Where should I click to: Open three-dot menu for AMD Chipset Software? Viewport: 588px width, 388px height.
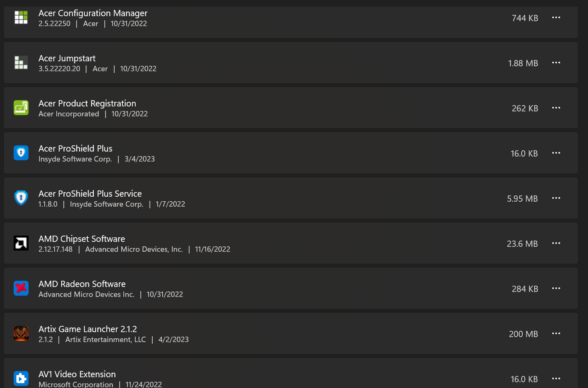pyautogui.click(x=556, y=243)
